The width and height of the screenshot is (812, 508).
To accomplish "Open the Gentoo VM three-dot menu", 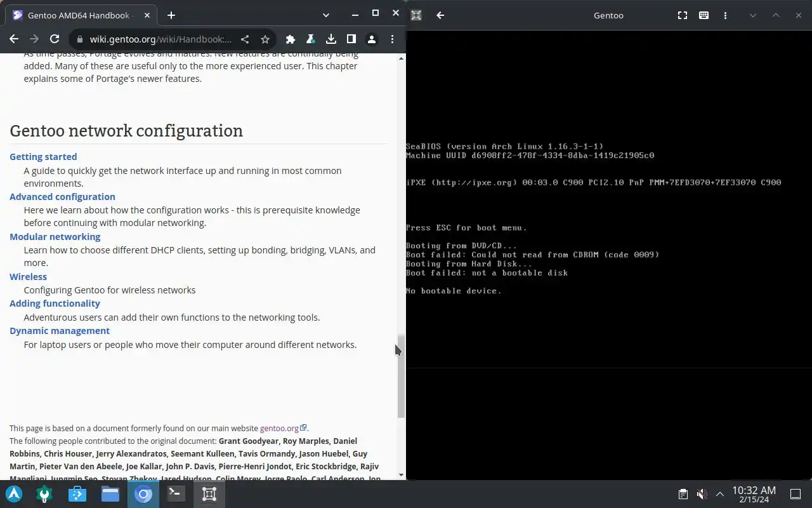I will pos(725,15).
